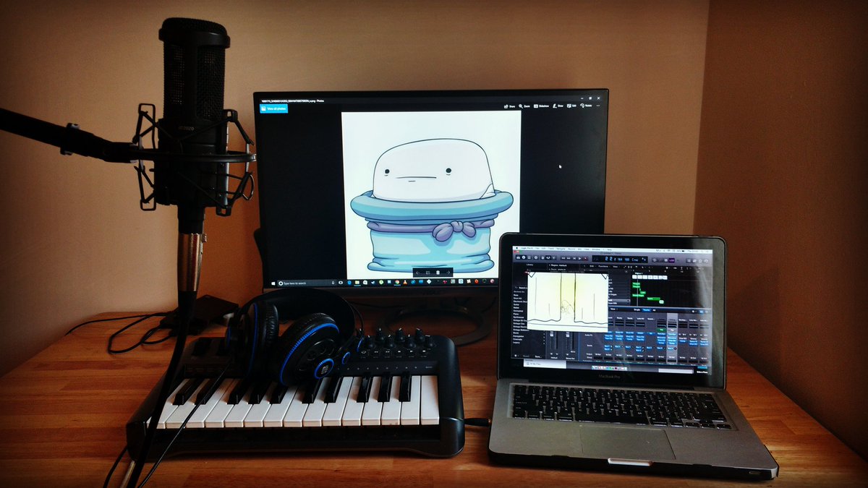This screenshot has height=488, width=868.
Task: Open the Window menu in Logic Pro
Action: 595,249
